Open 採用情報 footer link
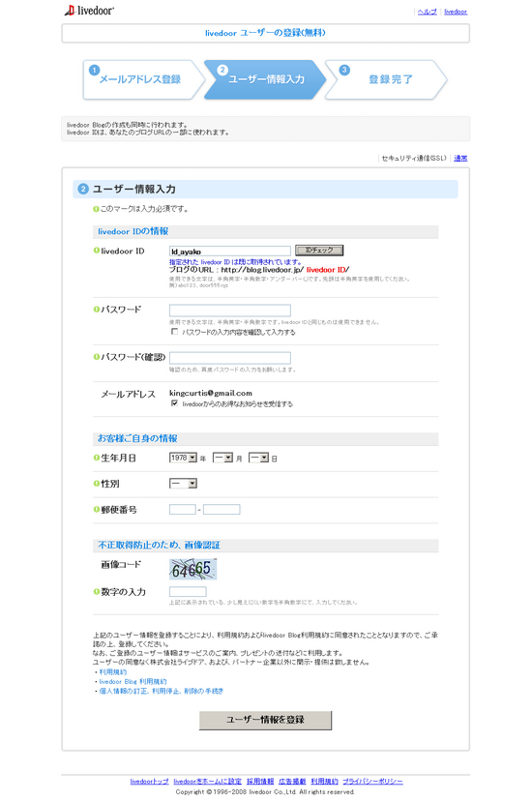This screenshot has height=801, width=532. click(x=260, y=781)
